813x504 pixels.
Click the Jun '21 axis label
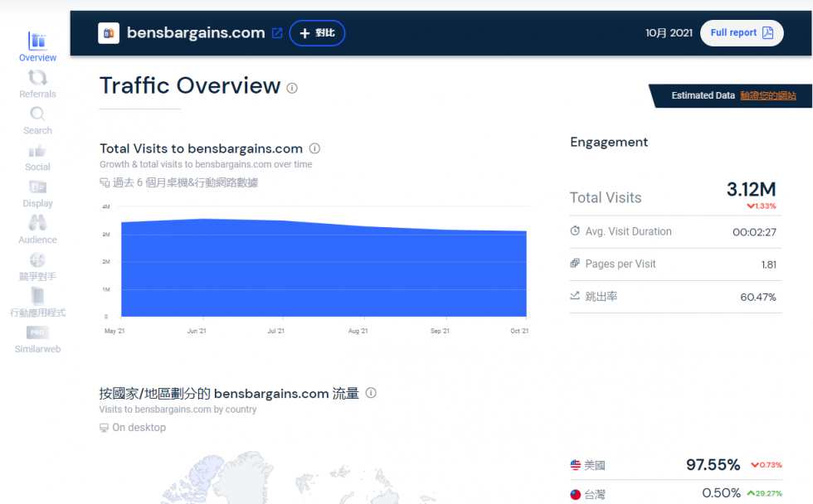tap(197, 331)
